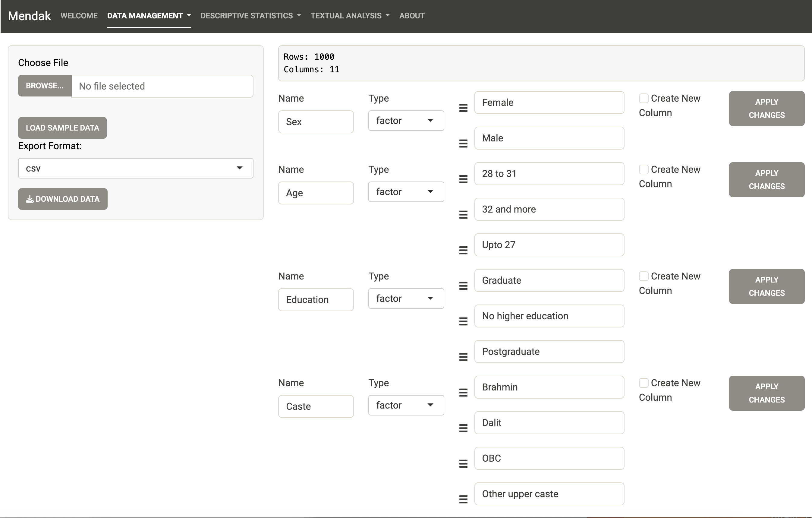The height and width of the screenshot is (518, 812).
Task: Click the Education name field
Action: tap(316, 299)
